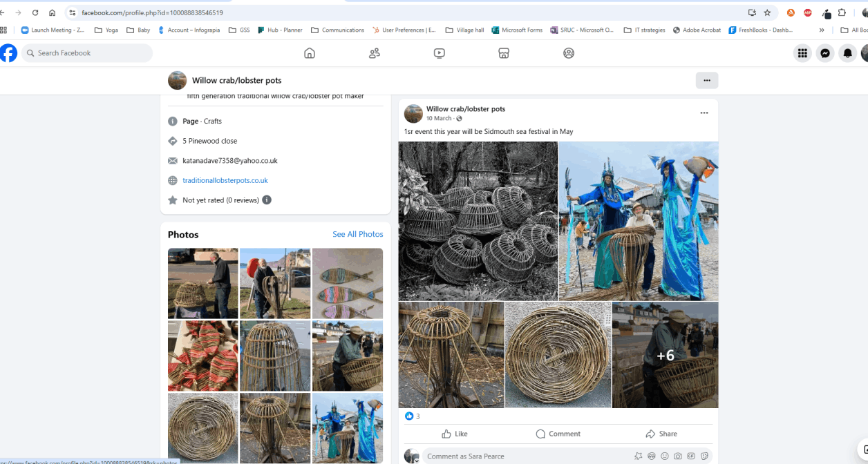Open the Video tab icon
This screenshot has height=464, width=868.
coord(440,53)
